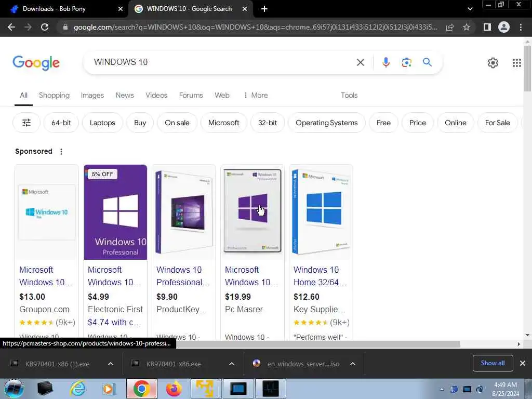
Task: Open Sponsored three-dot info menu
Action: pos(61,152)
